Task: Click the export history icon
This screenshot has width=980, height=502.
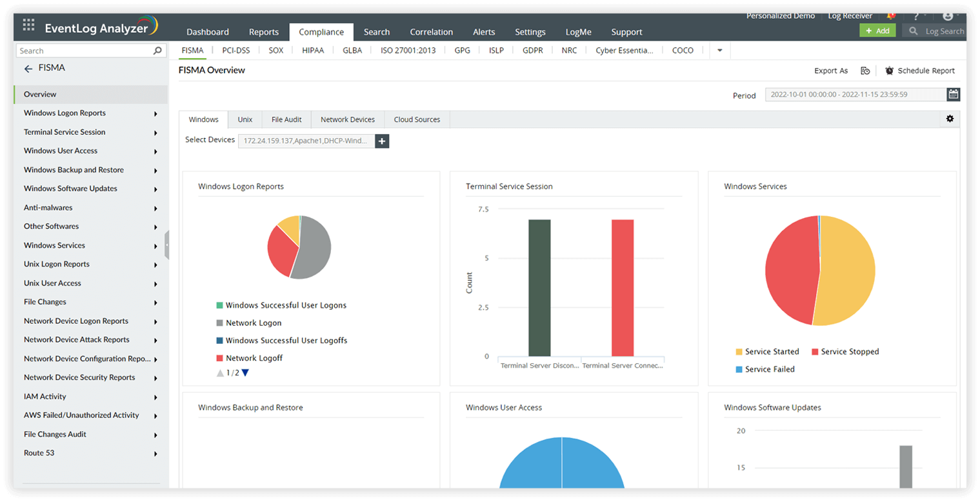Action: coord(865,71)
